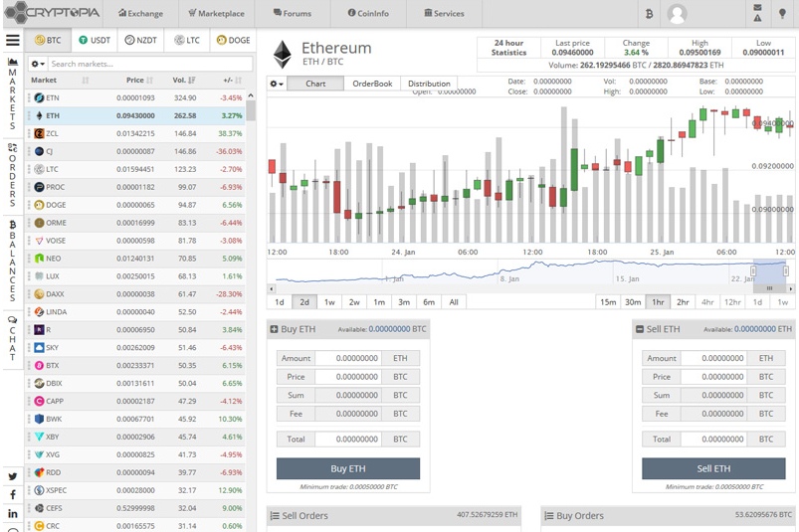Set chart range to All
The image size is (799, 532).
(x=454, y=302)
